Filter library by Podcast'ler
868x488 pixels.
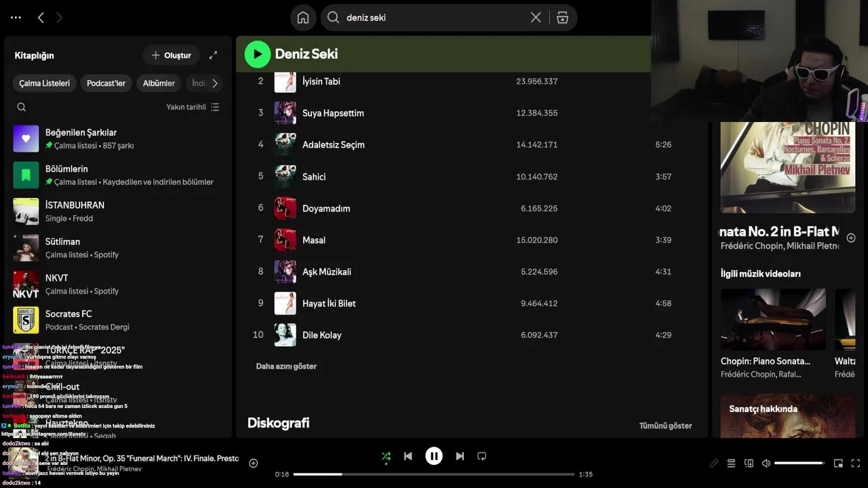[106, 83]
